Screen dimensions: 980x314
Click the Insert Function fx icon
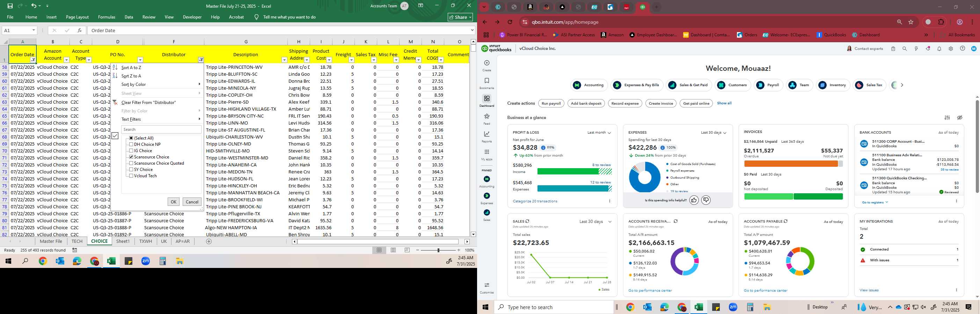click(80, 30)
